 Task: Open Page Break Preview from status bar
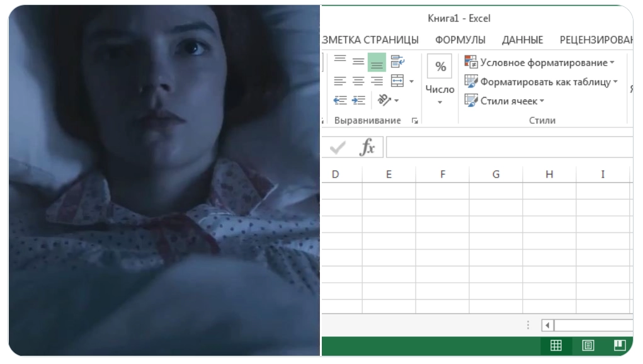click(x=619, y=345)
